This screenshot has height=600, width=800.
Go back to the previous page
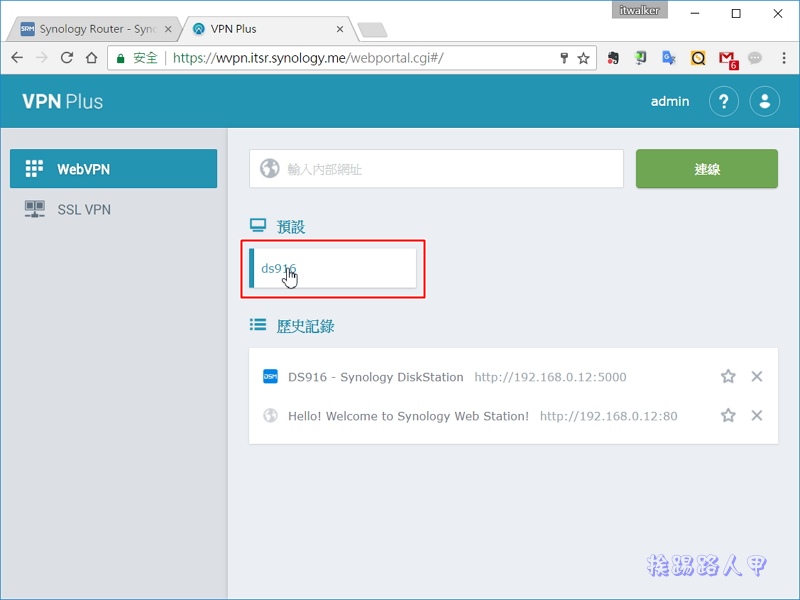click(x=17, y=58)
